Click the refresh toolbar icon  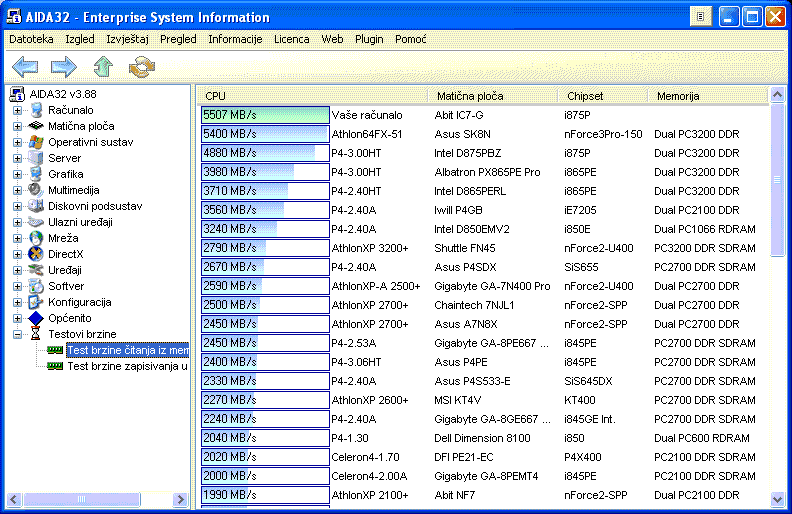click(142, 67)
